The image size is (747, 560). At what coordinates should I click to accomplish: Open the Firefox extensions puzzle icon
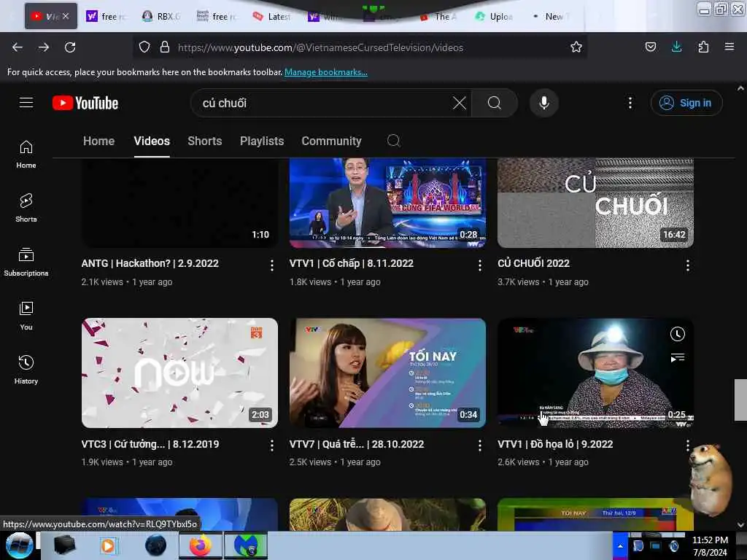pos(703,47)
